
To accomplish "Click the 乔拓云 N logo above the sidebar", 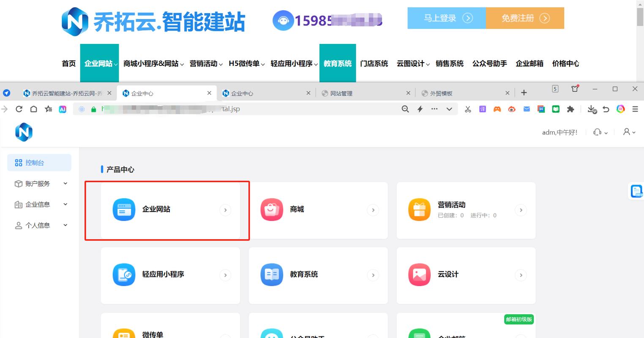I will click(x=24, y=132).
